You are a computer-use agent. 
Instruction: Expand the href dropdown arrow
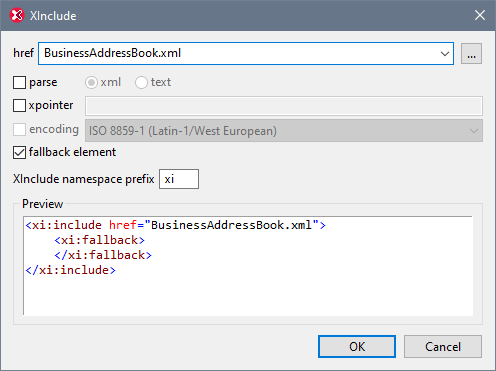[444, 53]
